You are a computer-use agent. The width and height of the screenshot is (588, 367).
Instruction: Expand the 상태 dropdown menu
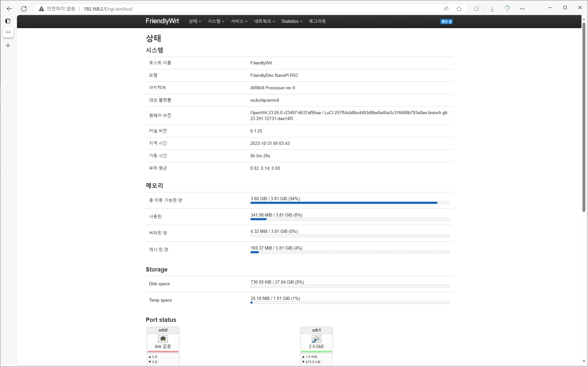pyautogui.click(x=195, y=21)
